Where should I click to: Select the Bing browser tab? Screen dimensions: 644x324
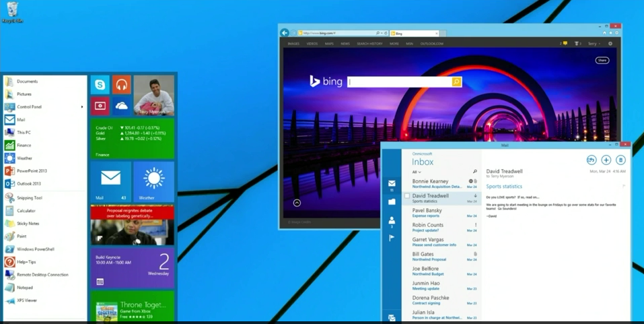pos(414,33)
